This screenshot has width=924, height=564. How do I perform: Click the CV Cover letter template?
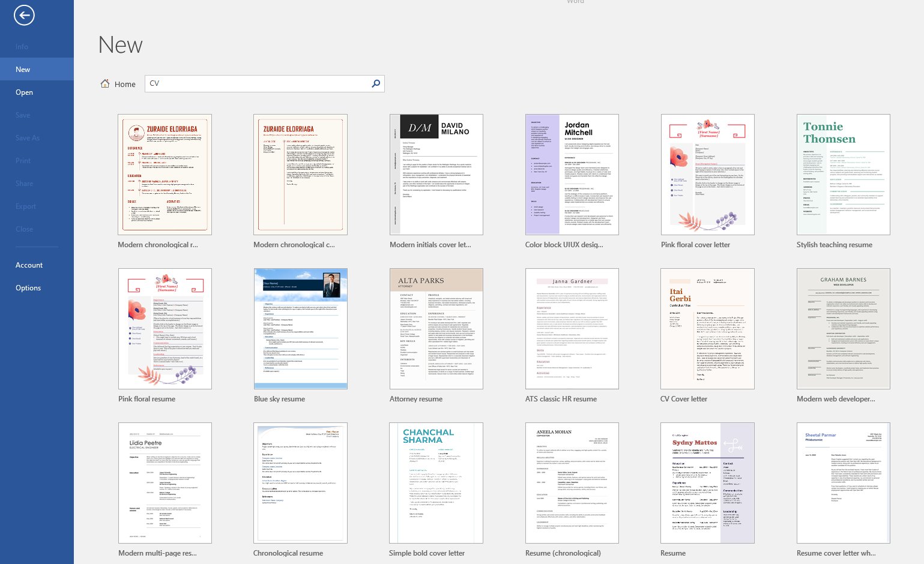coord(707,329)
